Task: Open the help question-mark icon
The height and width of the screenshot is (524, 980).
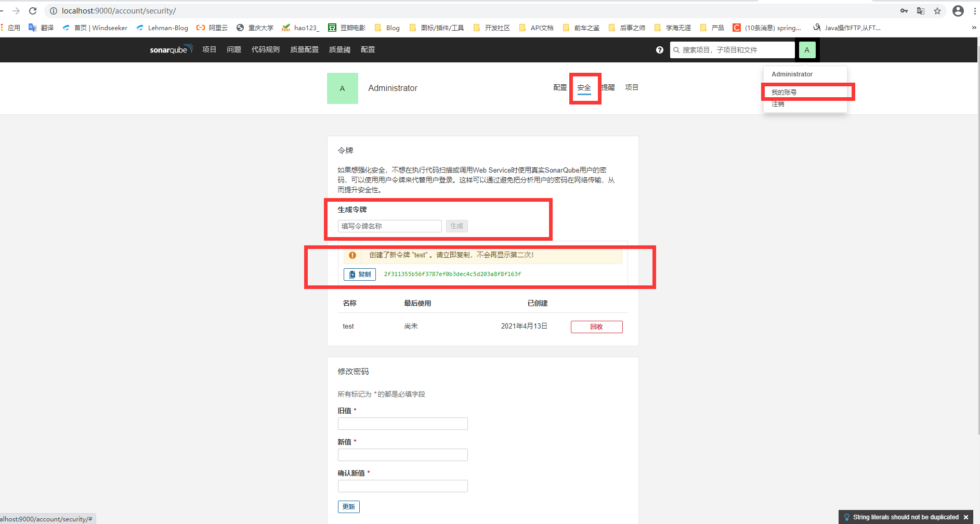Action: (x=660, y=50)
